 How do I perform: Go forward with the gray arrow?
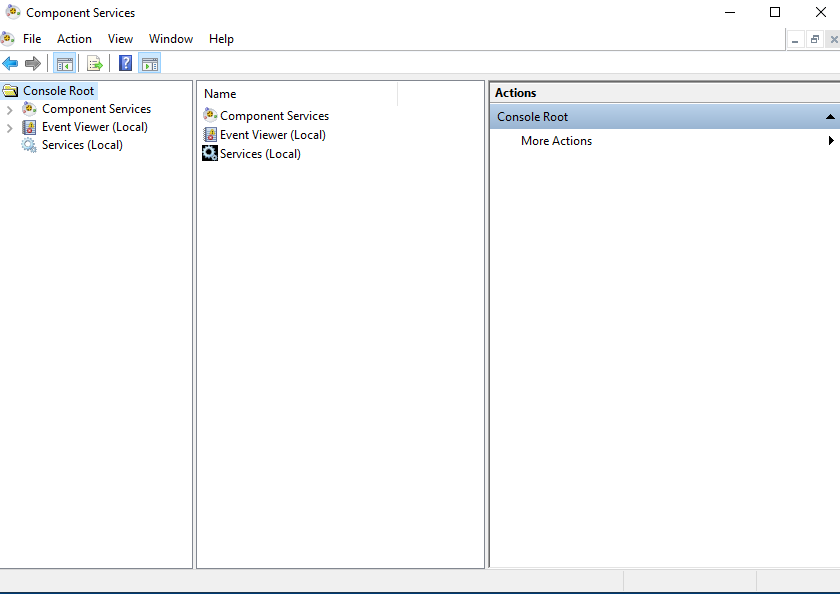33,64
